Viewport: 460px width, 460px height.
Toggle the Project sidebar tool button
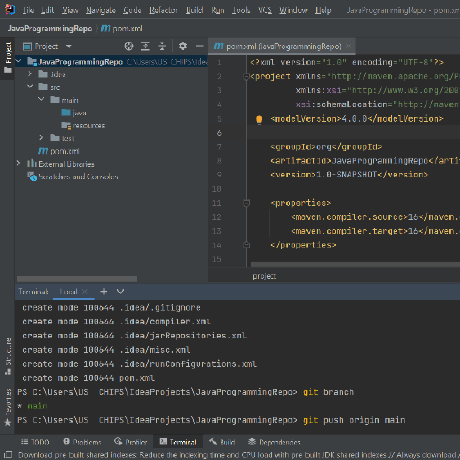coord(8,57)
